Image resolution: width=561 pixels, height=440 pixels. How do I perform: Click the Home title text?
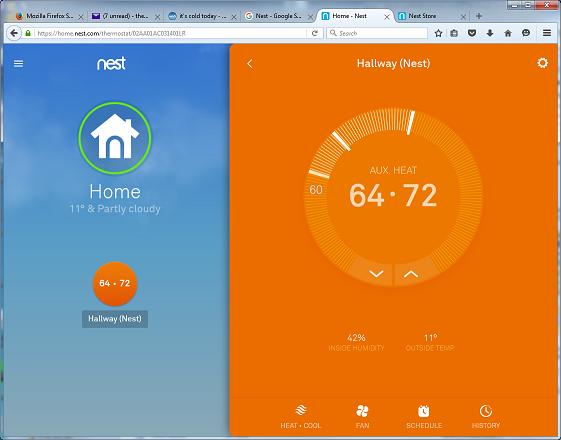[x=115, y=191]
